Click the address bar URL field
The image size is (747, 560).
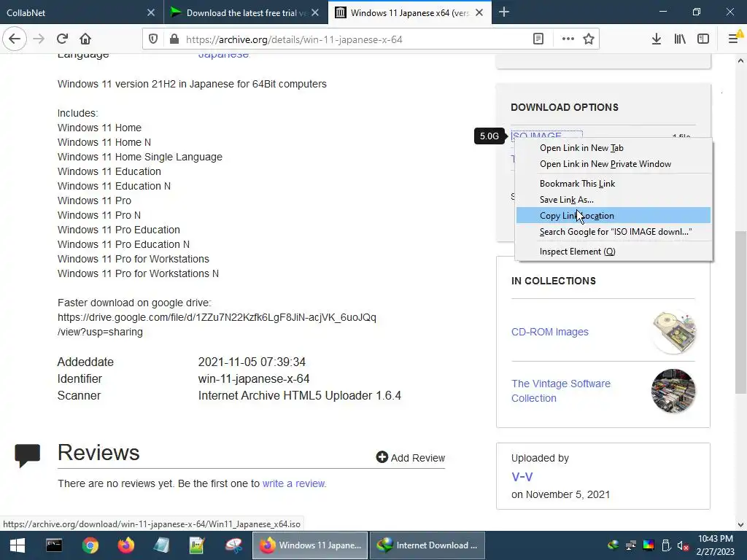coord(352,39)
